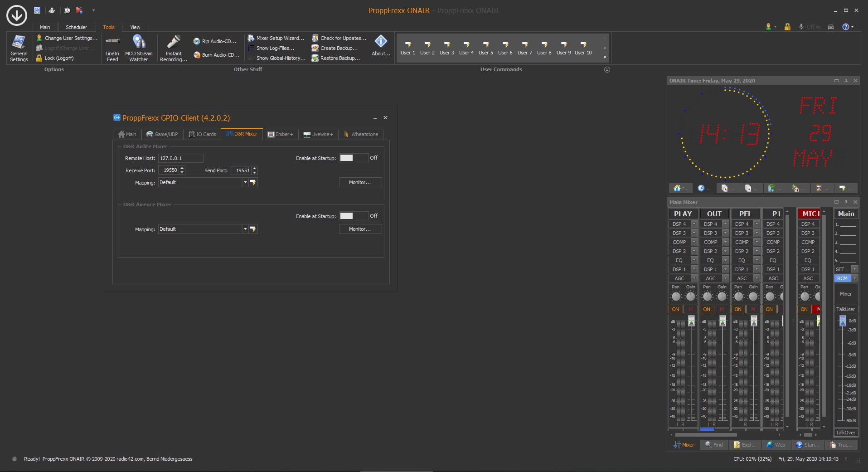
Task: Launch Instant Recording tool
Action: click(x=173, y=48)
